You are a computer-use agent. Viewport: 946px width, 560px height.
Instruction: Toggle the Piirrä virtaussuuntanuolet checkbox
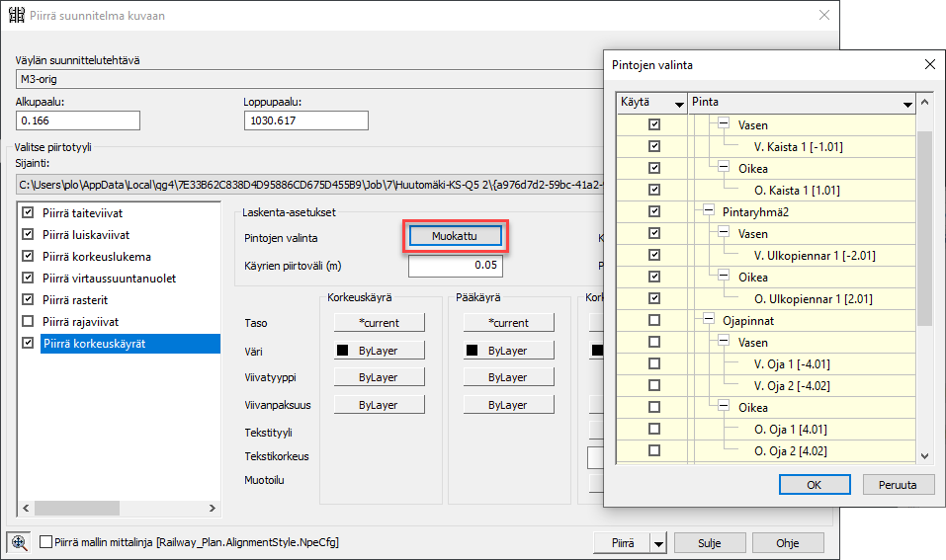(28, 278)
